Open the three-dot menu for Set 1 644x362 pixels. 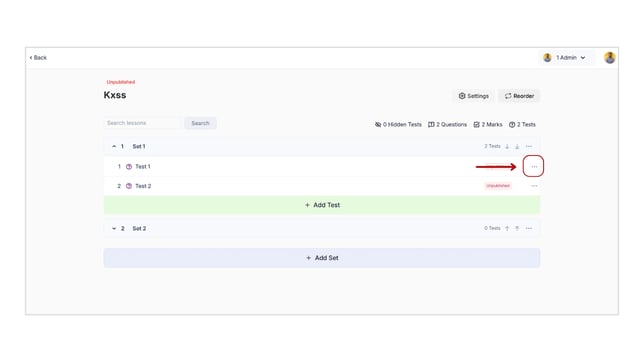click(x=529, y=146)
